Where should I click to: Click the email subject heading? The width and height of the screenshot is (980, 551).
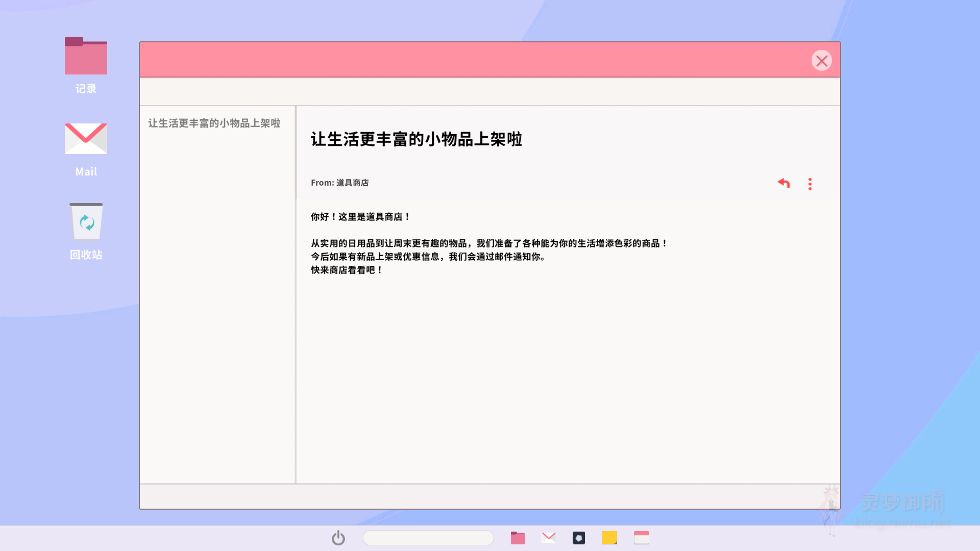pyautogui.click(x=416, y=139)
